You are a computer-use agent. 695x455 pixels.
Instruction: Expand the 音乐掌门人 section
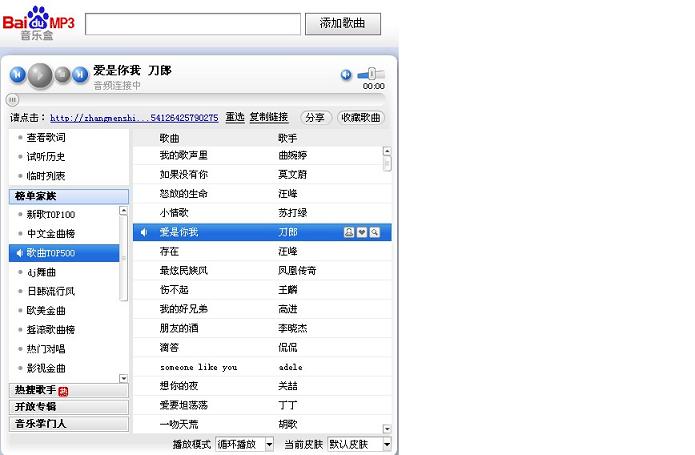68,424
